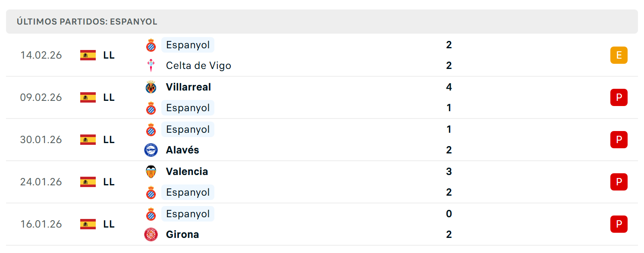Image resolution: width=644 pixels, height=253 pixels.
Task: Click the Valencia club crest
Action: [151, 172]
